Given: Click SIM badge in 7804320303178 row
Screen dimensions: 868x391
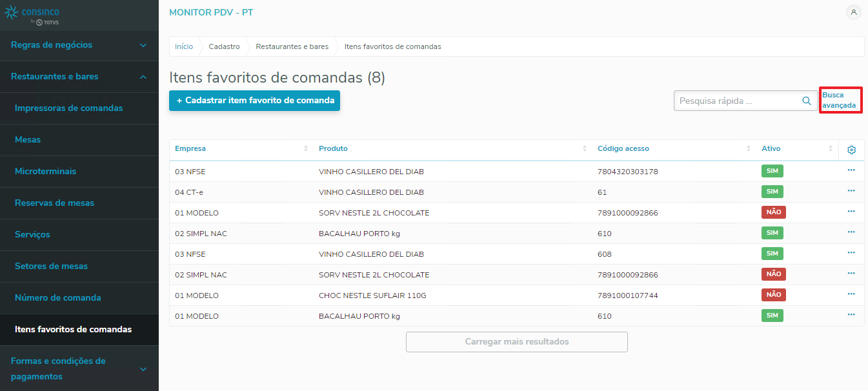Looking at the screenshot, I should pos(772,171).
